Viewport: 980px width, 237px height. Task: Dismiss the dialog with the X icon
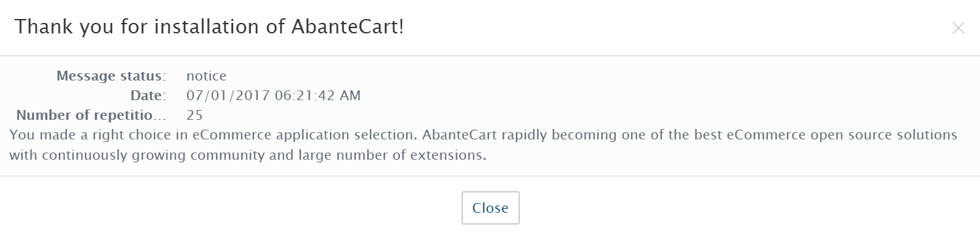[x=958, y=28]
